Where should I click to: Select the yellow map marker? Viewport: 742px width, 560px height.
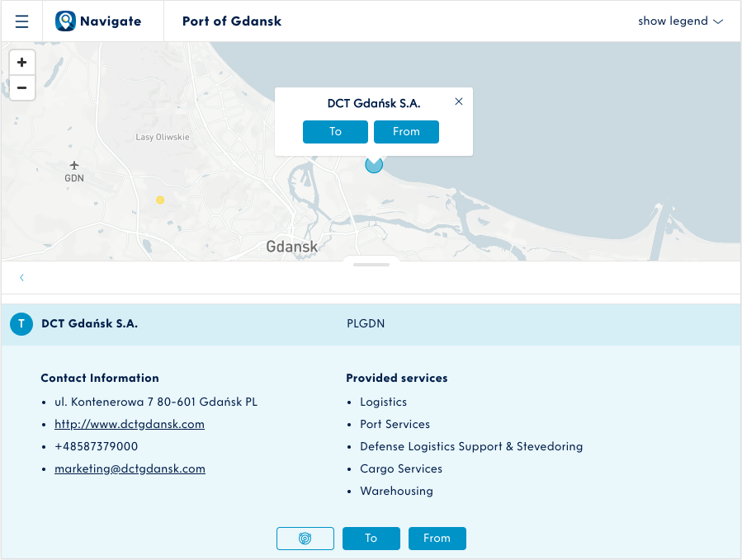click(160, 200)
